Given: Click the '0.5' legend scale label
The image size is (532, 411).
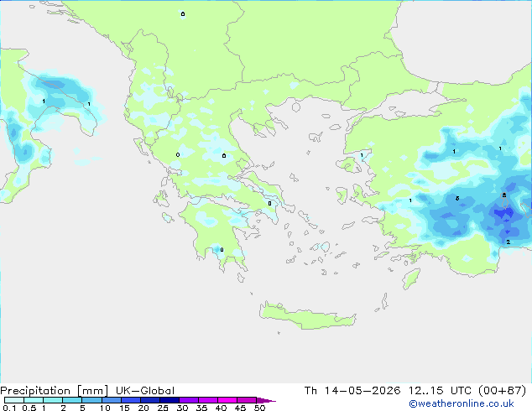Looking at the screenshot, I should coord(29,408).
